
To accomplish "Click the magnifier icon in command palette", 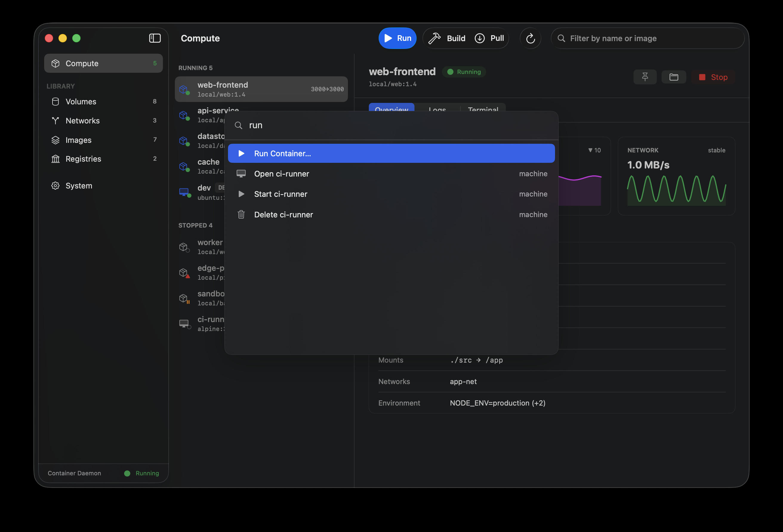I will (238, 126).
